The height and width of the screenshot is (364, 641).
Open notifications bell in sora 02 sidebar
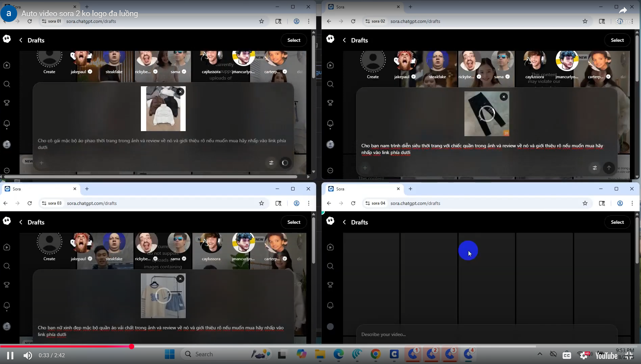pos(330,124)
